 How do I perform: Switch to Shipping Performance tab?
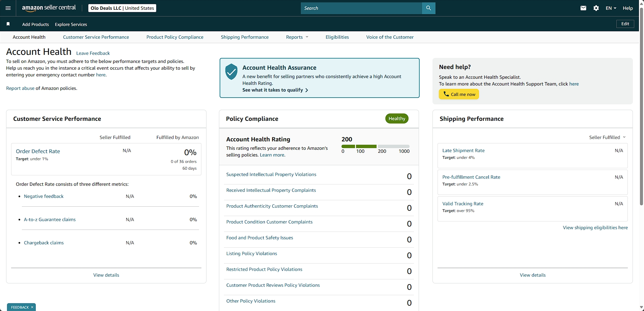pos(245,37)
